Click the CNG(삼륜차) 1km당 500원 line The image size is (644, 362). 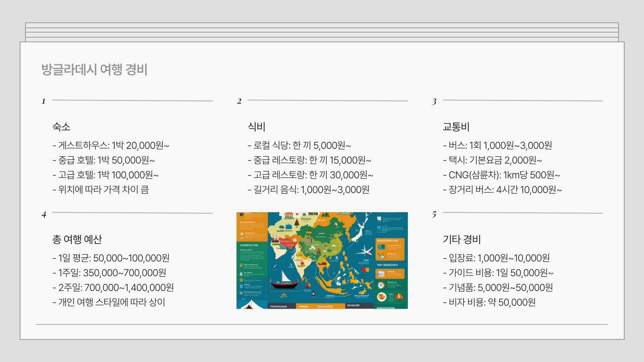[x=501, y=175]
